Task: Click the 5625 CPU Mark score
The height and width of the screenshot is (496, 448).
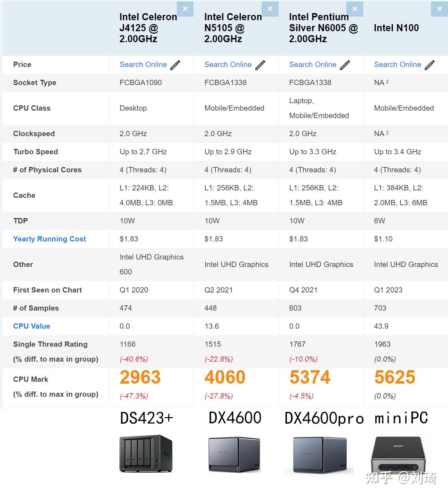Action: click(395, 377)
